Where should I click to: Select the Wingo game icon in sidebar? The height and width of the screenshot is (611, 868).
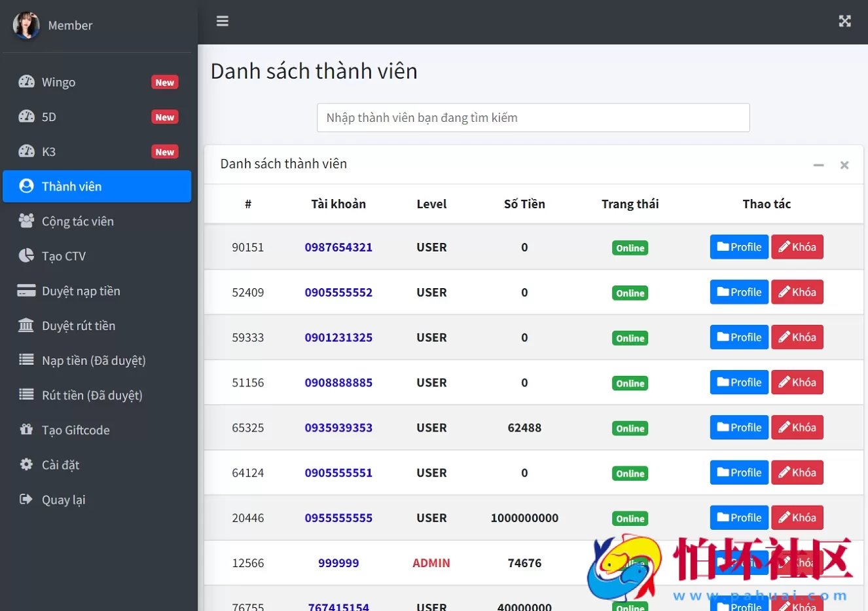(26, 81)
